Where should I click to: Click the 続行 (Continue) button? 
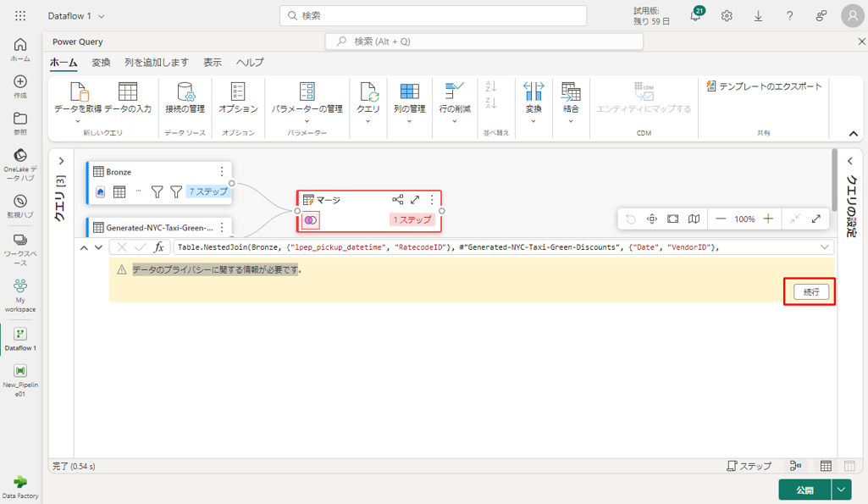tap(810, 291)
